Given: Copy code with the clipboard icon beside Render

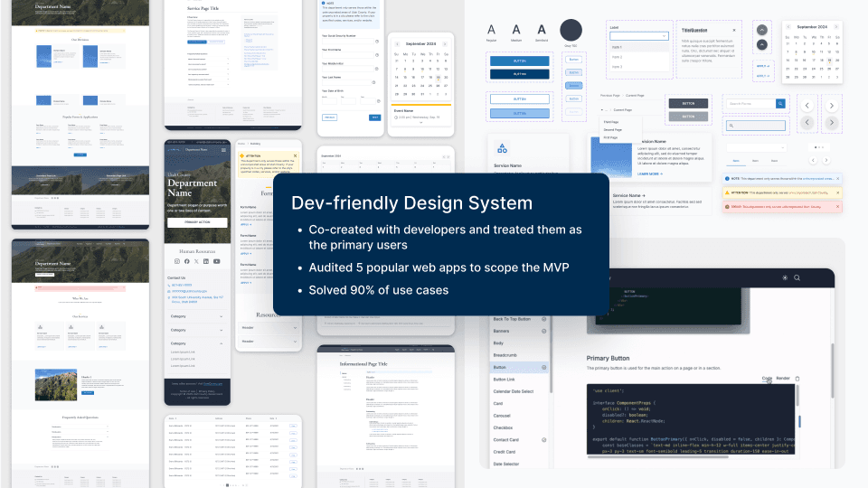Looking at the screenshot, I should click(x=797, y=379).
